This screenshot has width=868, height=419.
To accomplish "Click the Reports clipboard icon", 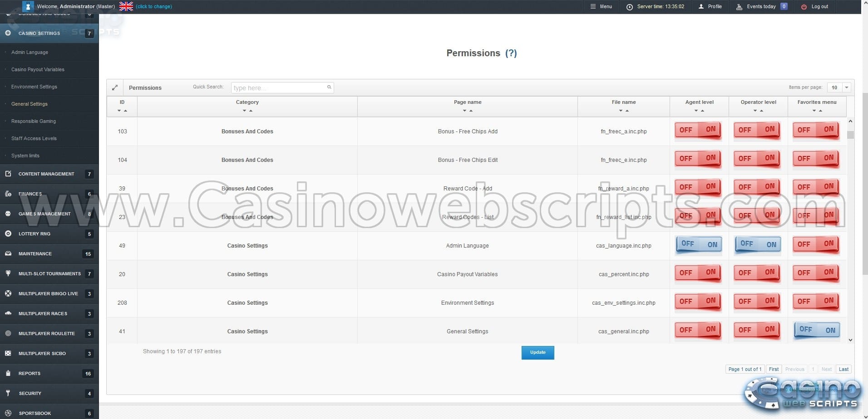I will click(8, 373).
